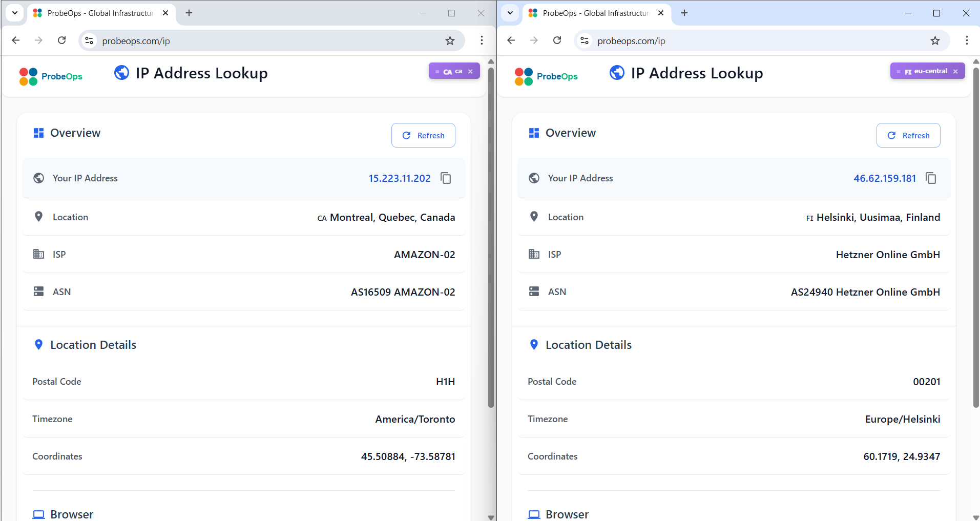This screenshot has width=980, height=521.
Task: Click the ProbeOps logo in the left window
Action: [x=50, y=76]
